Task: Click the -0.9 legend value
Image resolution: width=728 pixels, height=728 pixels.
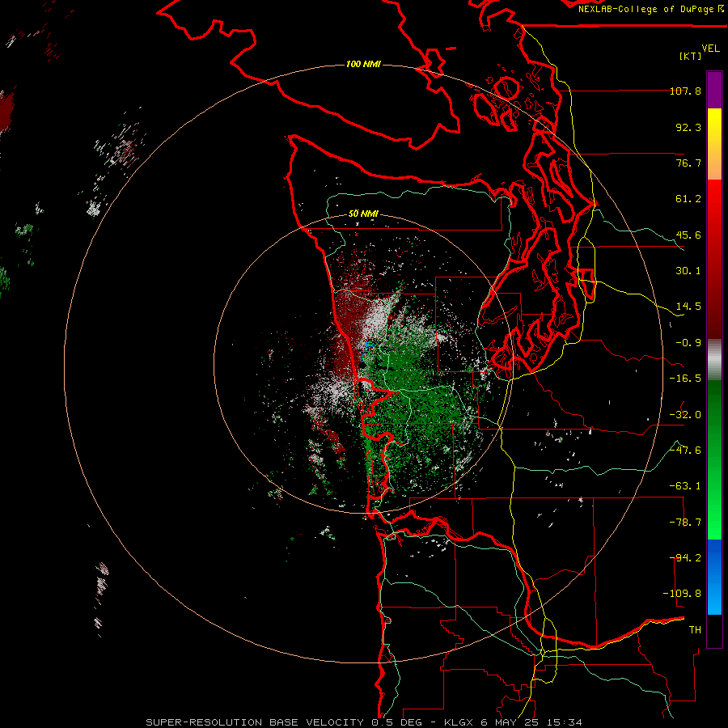Action: click(688, 343)
